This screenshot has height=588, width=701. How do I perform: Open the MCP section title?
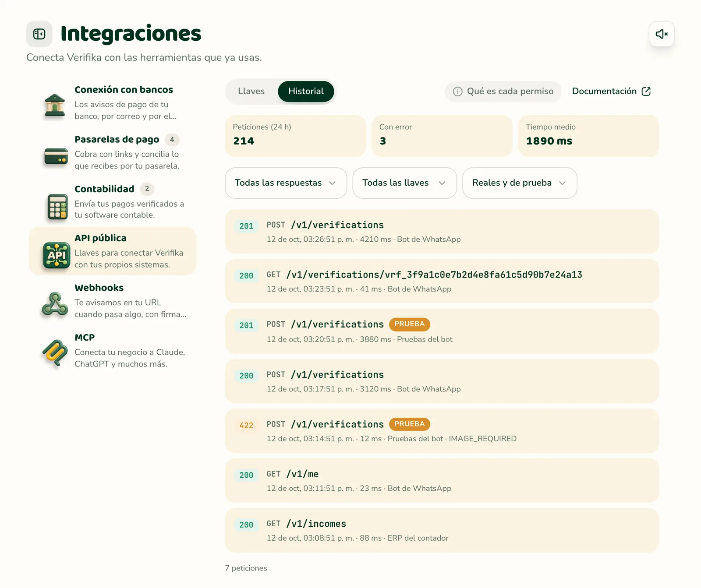click(85, 338)
